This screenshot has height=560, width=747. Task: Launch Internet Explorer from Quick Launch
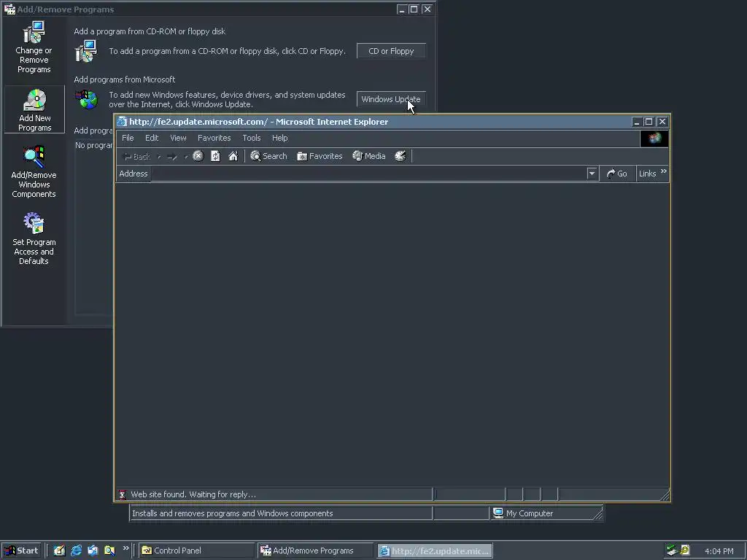click(76, 551)
